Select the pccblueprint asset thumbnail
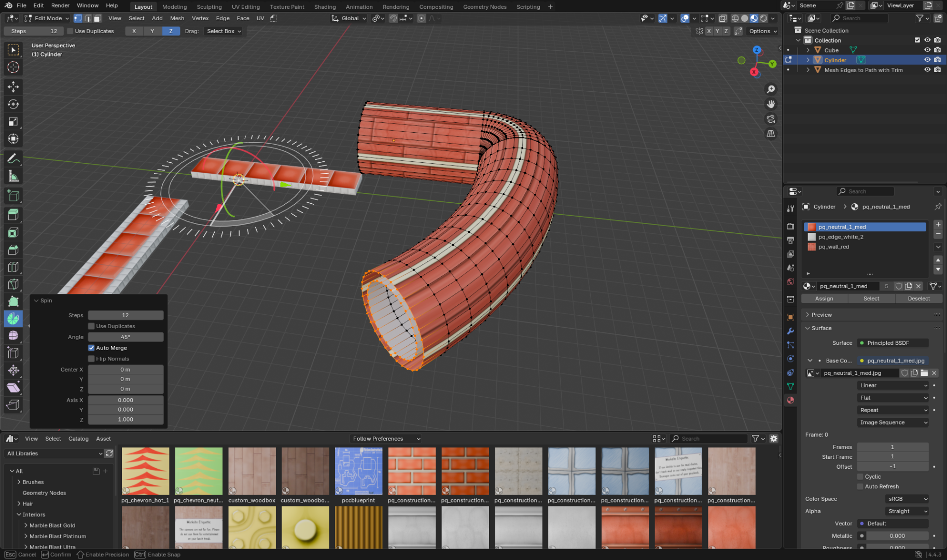 pos(358,471)
